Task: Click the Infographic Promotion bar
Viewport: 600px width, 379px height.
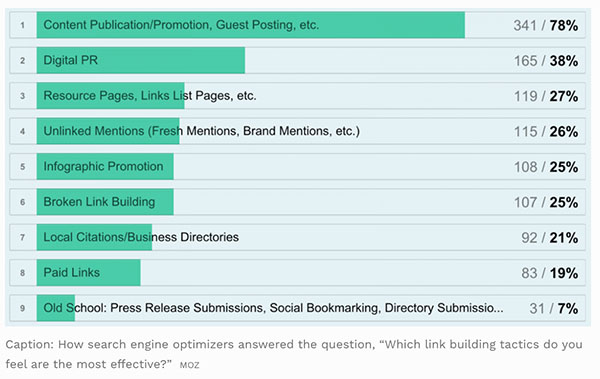Action: [x=105, y=167]
